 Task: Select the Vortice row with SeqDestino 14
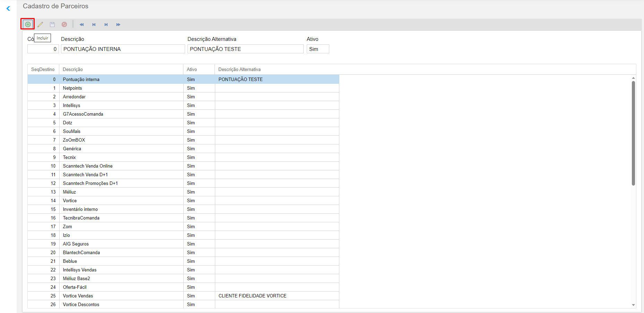pyautogui.click(x=183, y=200)
